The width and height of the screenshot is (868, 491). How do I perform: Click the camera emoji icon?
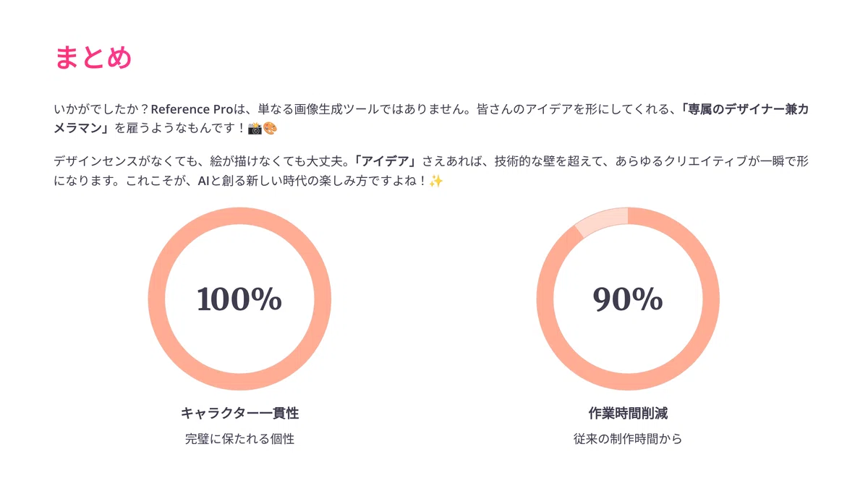[x=255, y=129]
